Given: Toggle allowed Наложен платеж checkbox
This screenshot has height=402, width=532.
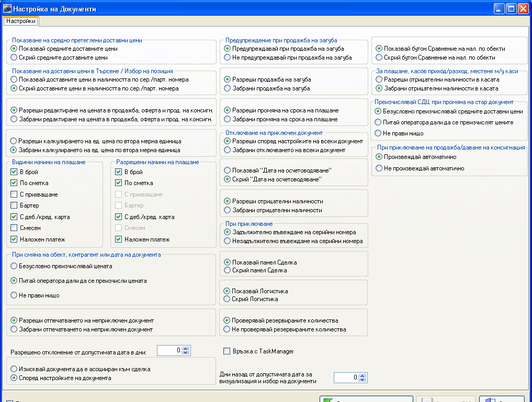Looking at the screenshot, I should coord(118,239).
